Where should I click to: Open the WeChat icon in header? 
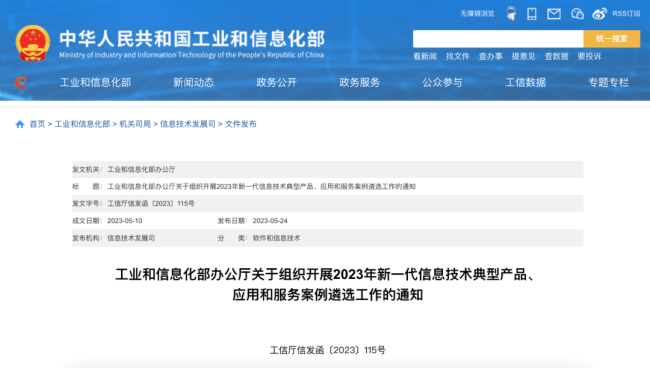(x=577, y=14)
